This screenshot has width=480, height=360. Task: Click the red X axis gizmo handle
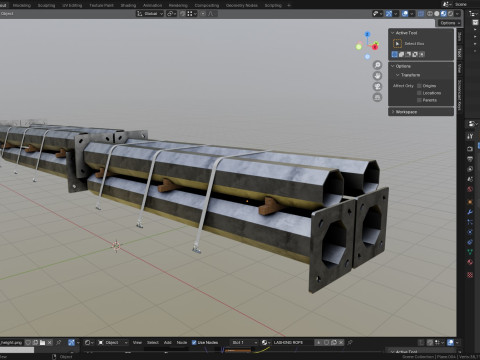[375, 47]
